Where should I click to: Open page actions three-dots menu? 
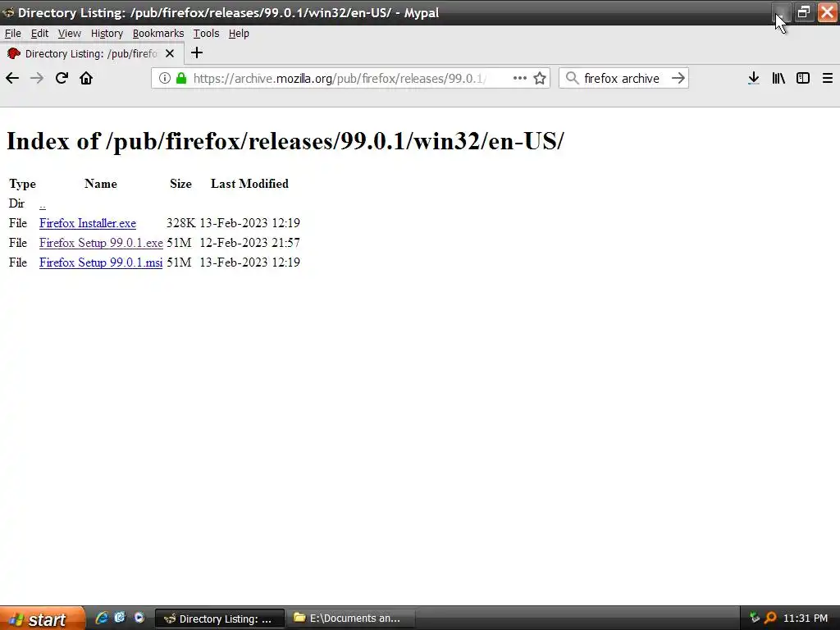click(519, 78)
